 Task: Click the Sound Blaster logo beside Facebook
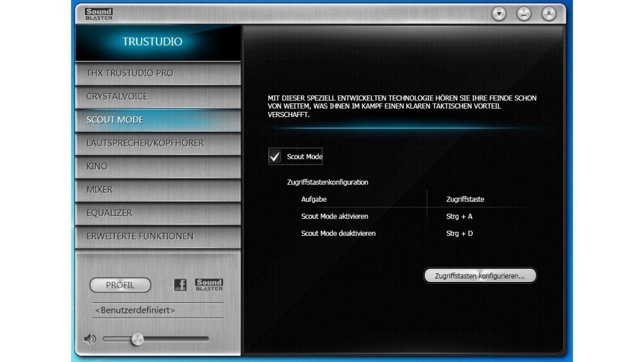click(x=209, y=285)
